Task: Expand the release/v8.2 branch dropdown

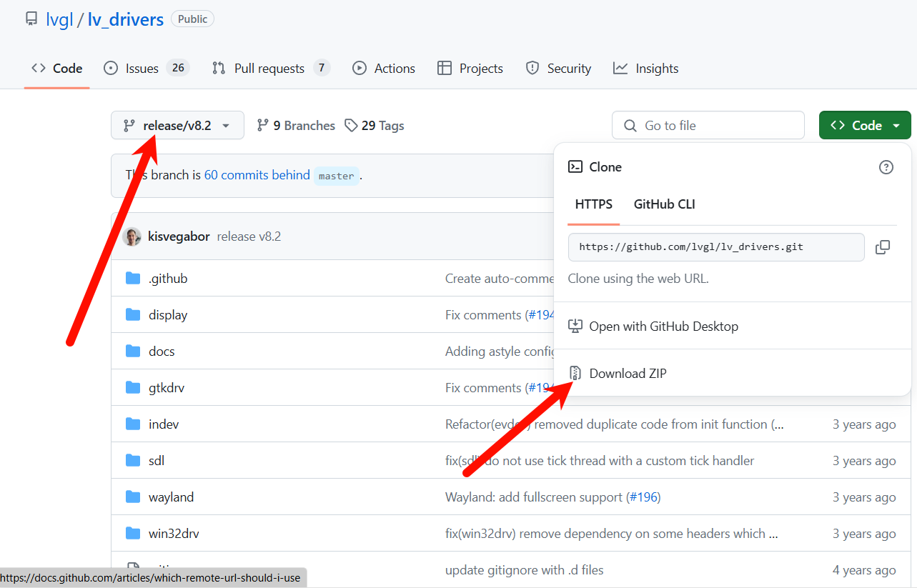Action: [x=177, y=125]
